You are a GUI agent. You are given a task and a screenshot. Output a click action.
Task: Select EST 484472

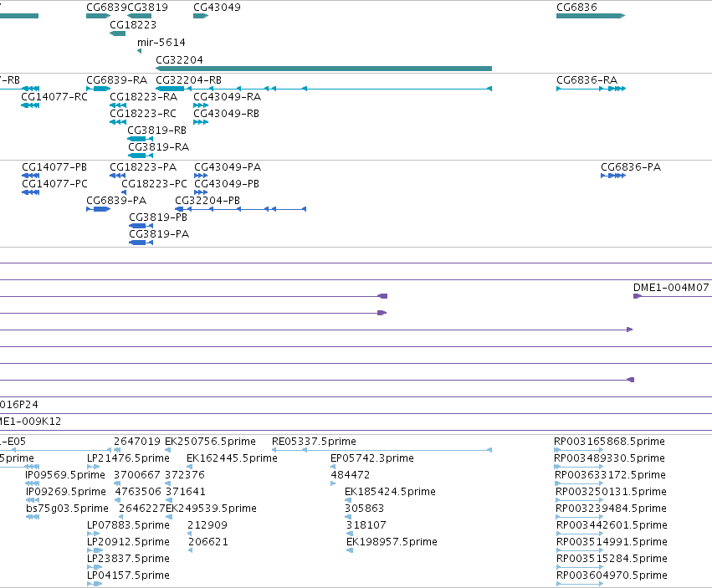coord(351,475)
